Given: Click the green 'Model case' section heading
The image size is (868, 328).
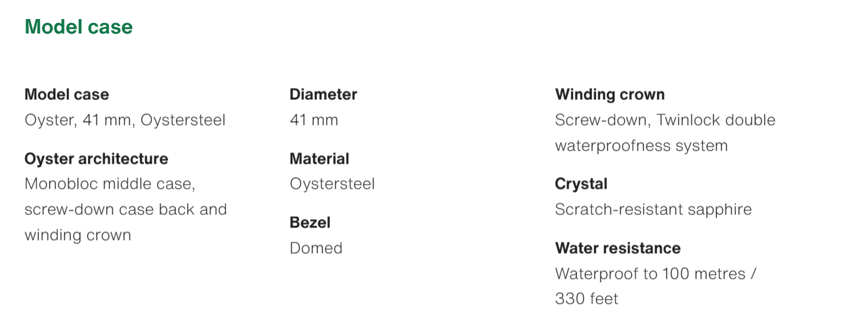Looking at the screenshot, I should coord(79,27).
